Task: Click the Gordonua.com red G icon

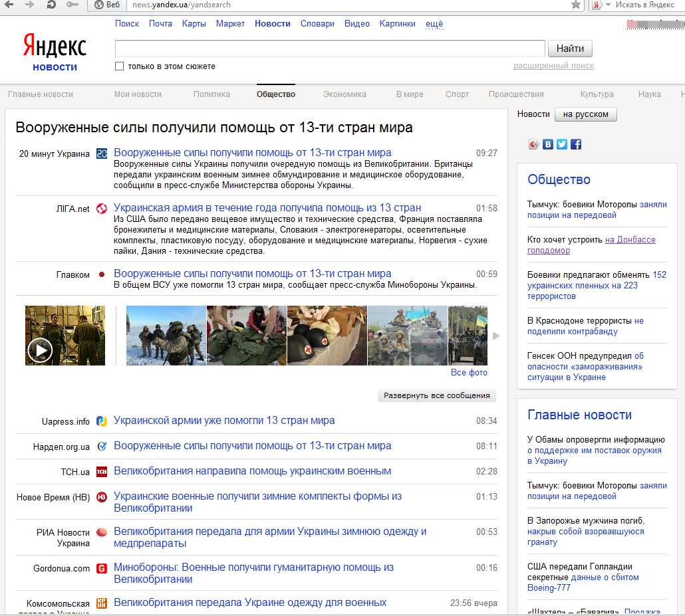Action: pos(102,568)
